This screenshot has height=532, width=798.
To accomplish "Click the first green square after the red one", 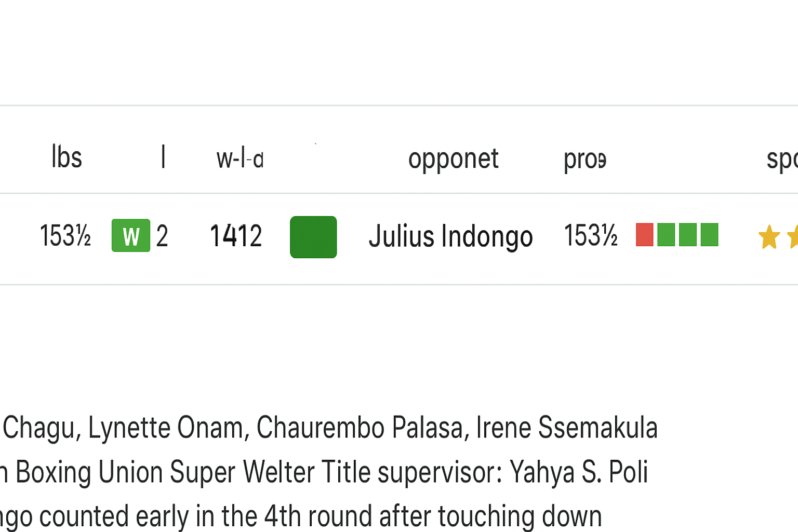I will 666,235.
